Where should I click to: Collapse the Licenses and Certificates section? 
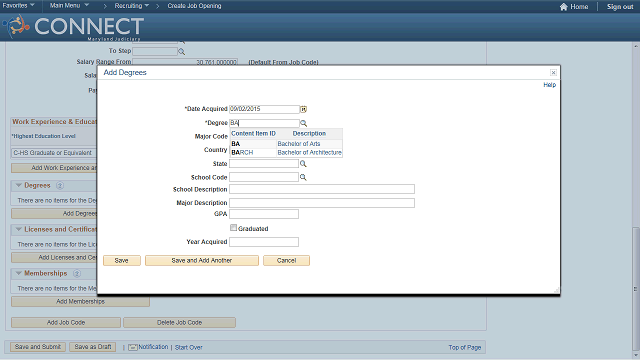pos(18,229)
